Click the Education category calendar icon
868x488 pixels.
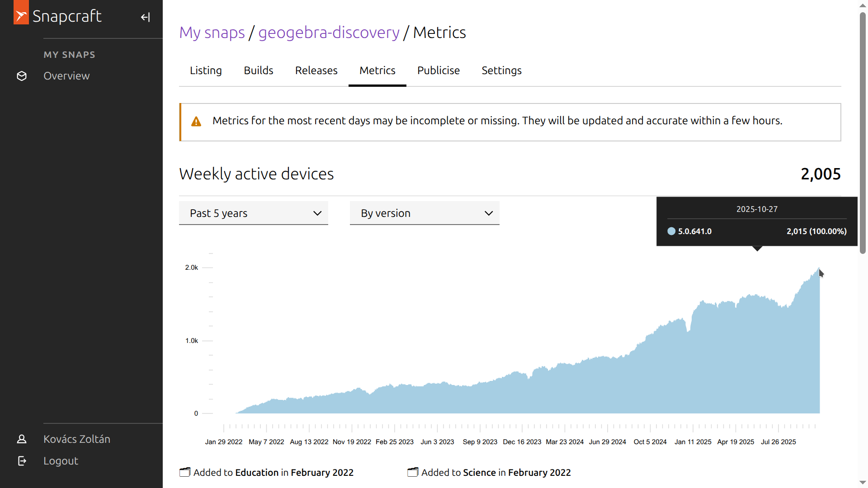[x=185, y=472]
